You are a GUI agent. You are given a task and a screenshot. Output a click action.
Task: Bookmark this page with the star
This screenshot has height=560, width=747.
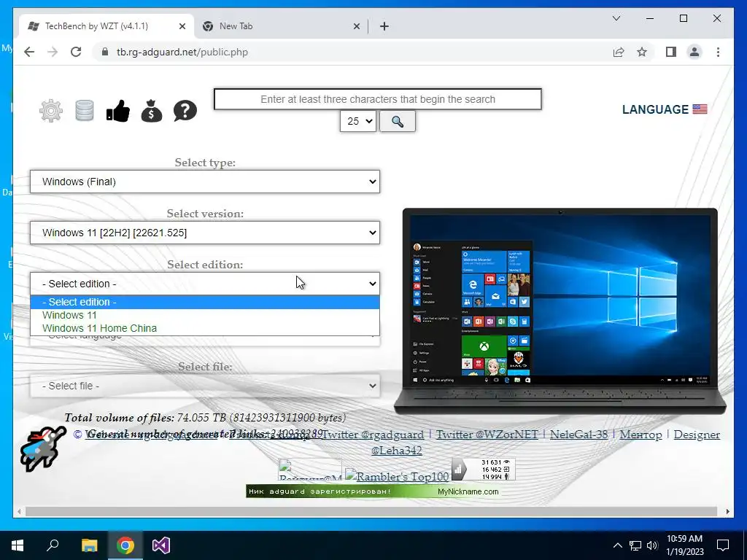pyautogui.click(x=642, y=52)
